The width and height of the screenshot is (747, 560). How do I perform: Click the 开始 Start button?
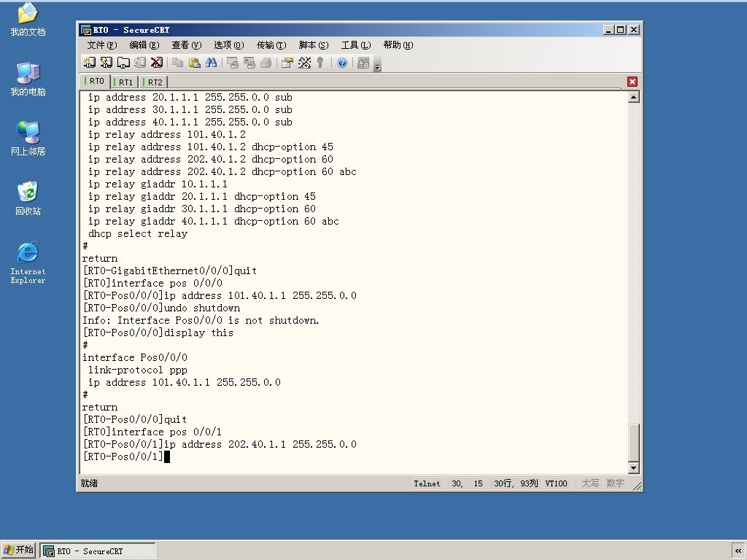[18, 550]
